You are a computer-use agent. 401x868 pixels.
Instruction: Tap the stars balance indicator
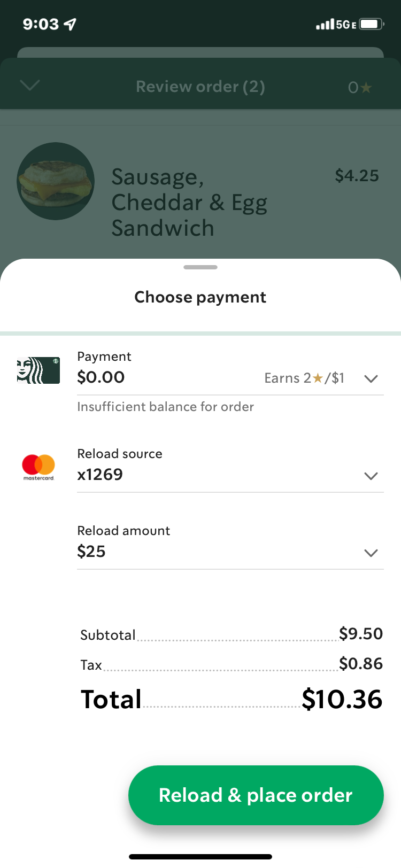[359, 87]
